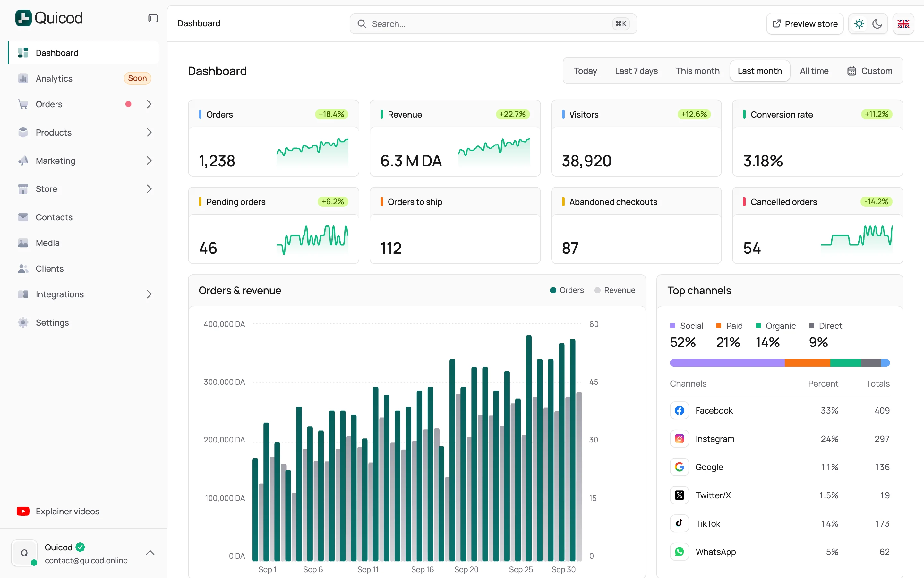Viewport: 924px width, 578px height.
Task: Expand the Products sidebar submenu chevron
Action: pos(149,132)
